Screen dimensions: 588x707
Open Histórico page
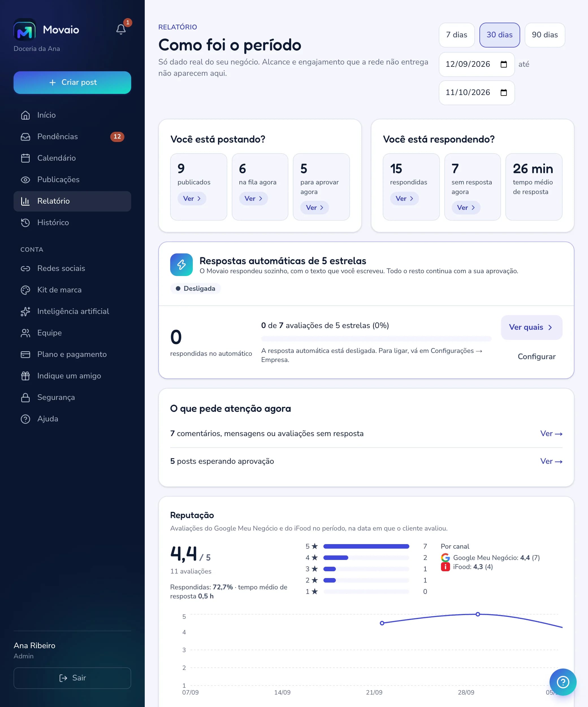click(x=72, y=223)
